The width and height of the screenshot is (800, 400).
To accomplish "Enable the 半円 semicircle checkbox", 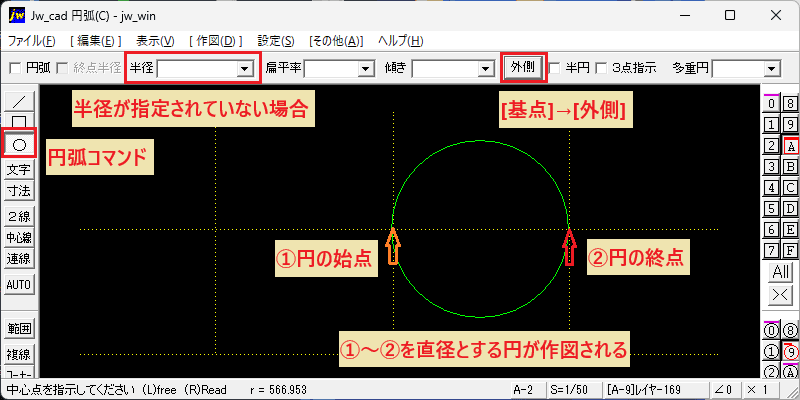I will (x=555, y=68).
